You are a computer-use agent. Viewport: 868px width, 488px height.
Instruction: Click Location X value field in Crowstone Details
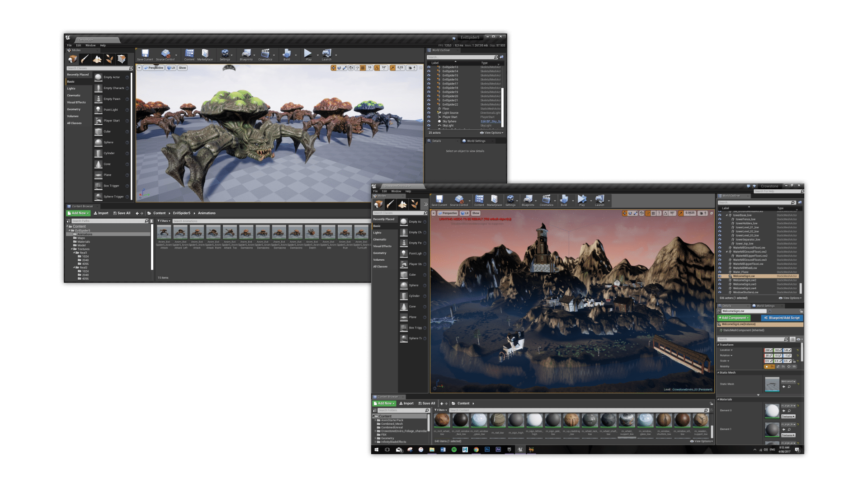click(768, 350)
